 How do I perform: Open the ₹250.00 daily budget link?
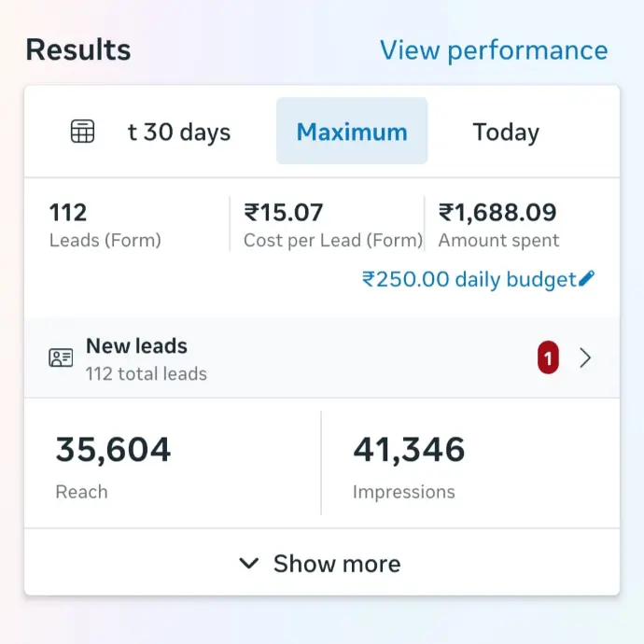(x=469, y=279)
